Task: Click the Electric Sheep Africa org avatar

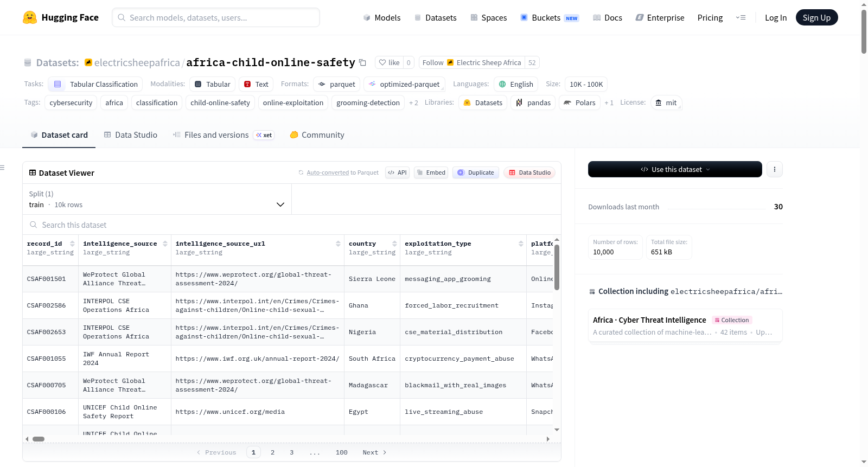Action: [450, 62]
